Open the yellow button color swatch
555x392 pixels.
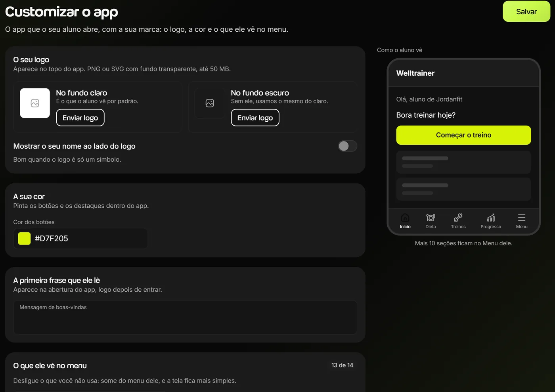pyautogui.click(x=24, y=238)
